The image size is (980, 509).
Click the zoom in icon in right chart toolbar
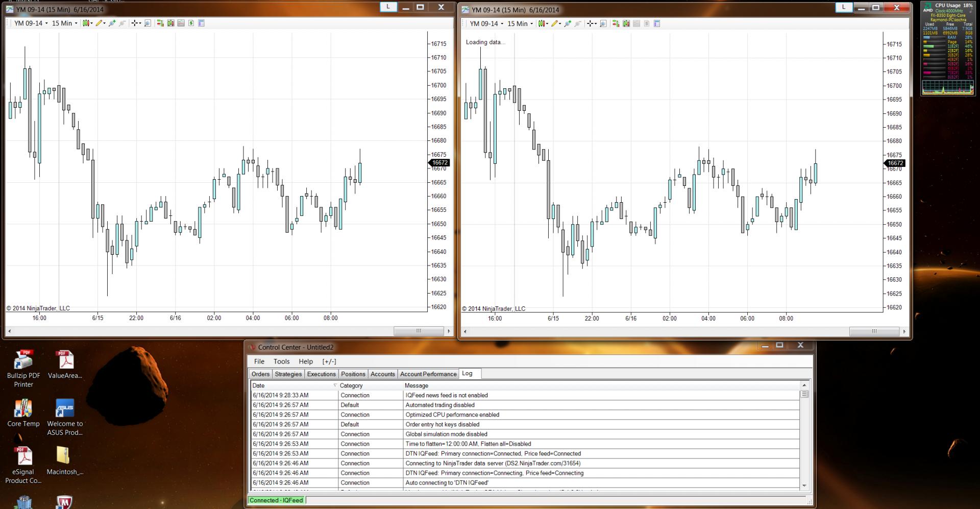point(568,23)
